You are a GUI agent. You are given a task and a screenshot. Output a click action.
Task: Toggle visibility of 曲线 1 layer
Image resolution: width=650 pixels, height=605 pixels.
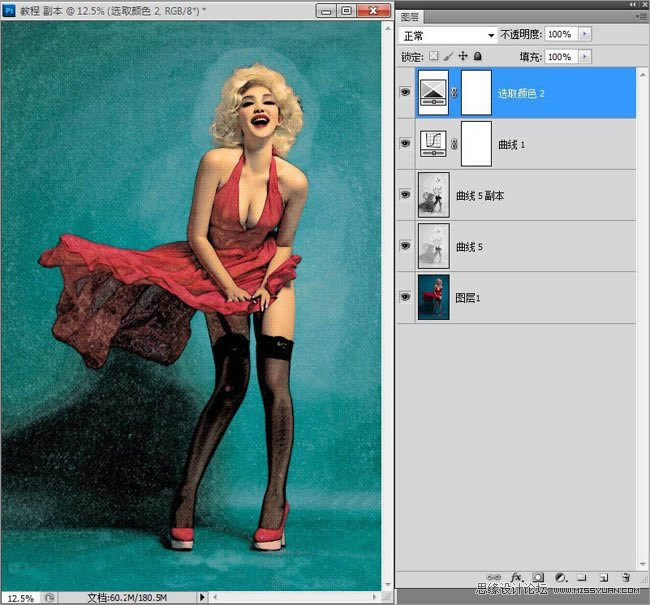pyautogui.click(x=405, y=144)
